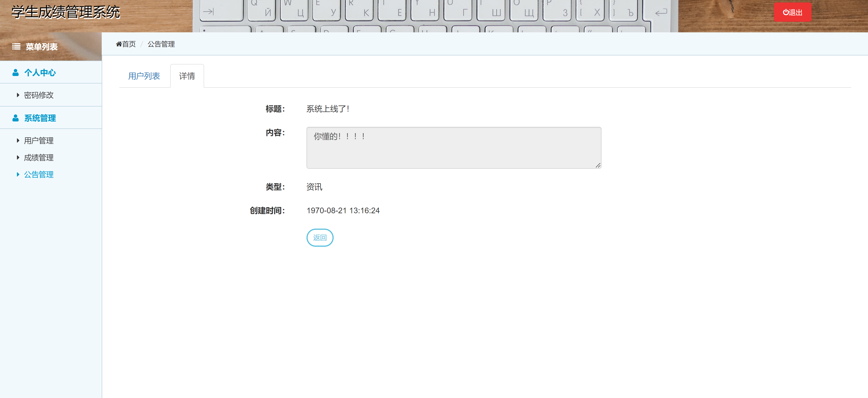Expand the 成绩管理 menu arrow
The image size is (868, 398).
tap(18, 157)
